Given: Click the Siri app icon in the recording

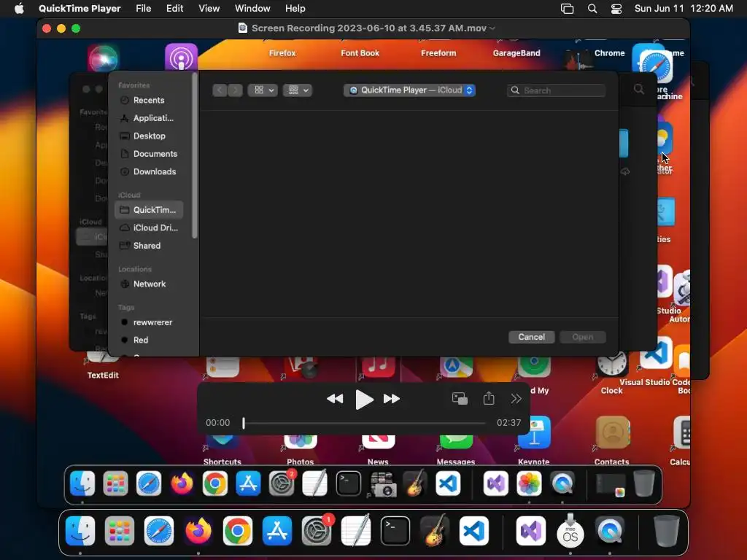Looking at the screenshot, I should point(103,58).
